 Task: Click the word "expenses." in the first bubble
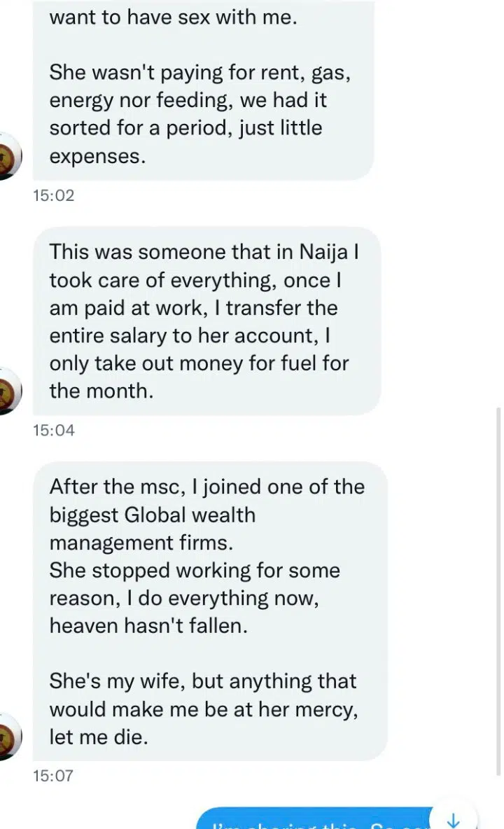97,156
